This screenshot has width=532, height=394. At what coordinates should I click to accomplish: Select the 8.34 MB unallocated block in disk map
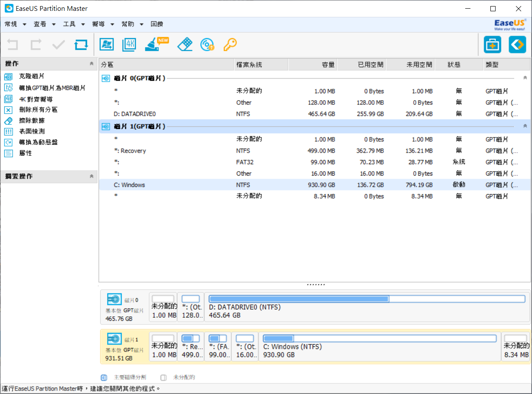(x=516, y=347)
